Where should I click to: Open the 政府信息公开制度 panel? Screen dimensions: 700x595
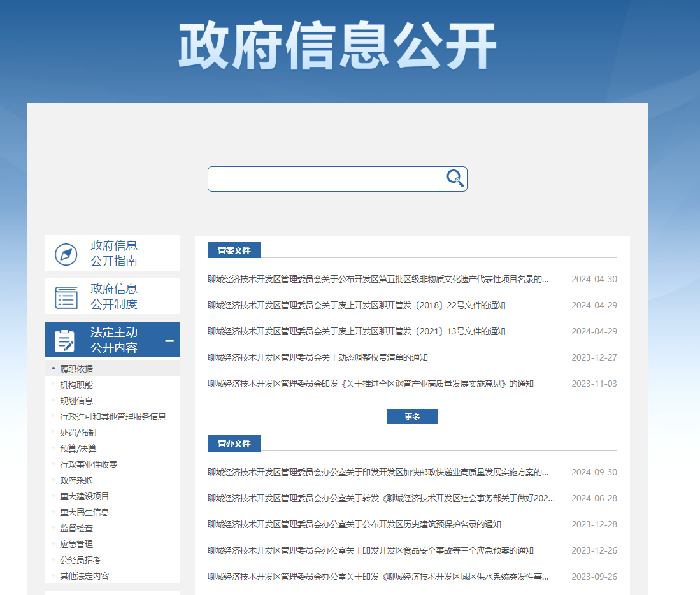110,296
